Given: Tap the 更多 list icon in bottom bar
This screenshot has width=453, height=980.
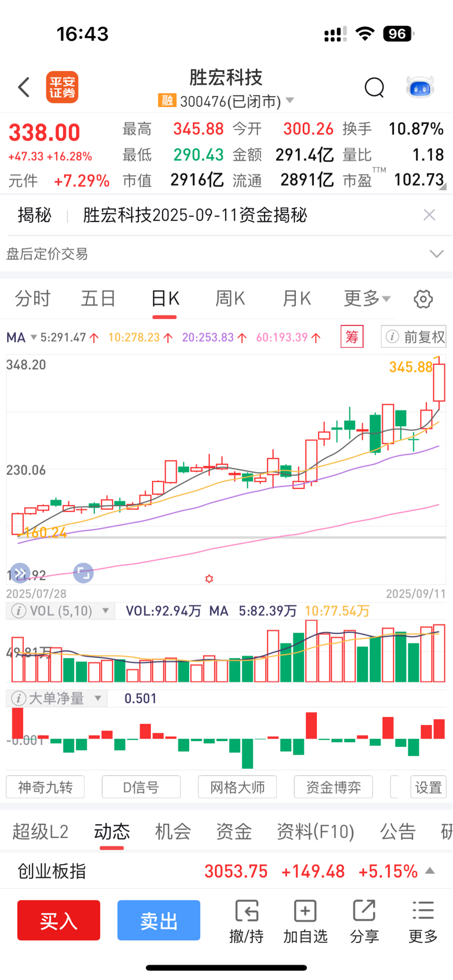Looking at the screenshot, I should [x=423, y=911].
